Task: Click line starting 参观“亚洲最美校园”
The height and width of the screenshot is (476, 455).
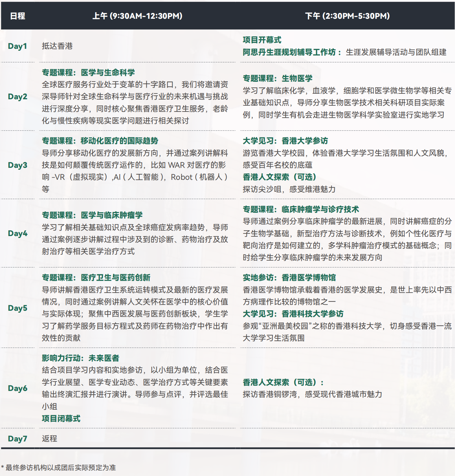Action: coord(347,326)
